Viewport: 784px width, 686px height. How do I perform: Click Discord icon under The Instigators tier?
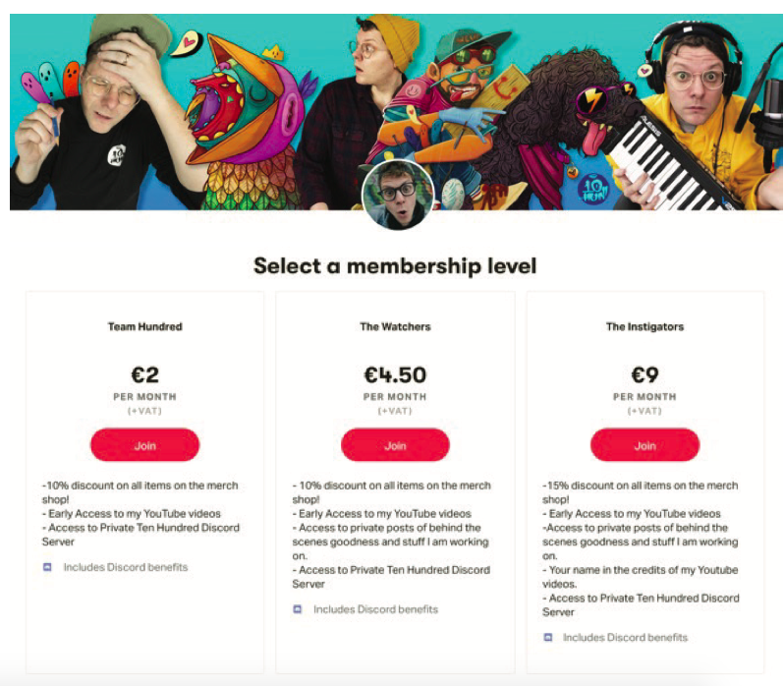pos(547,638)
